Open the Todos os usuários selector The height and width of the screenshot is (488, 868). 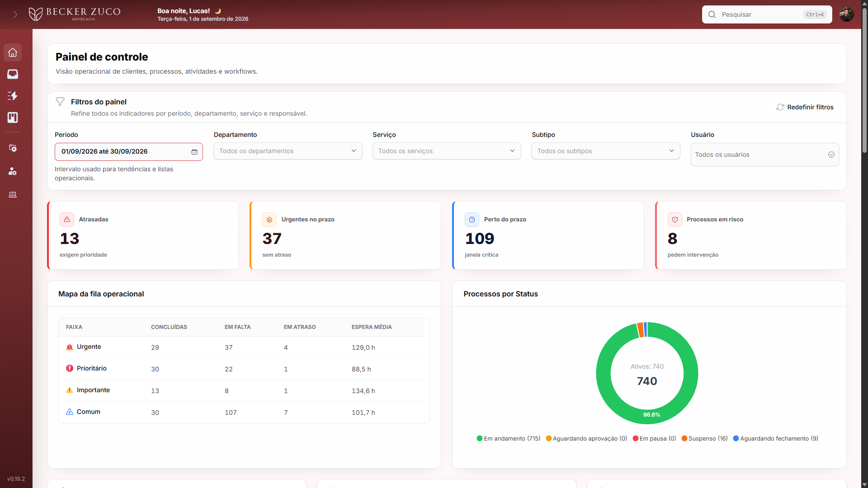[x=765, y=155]
